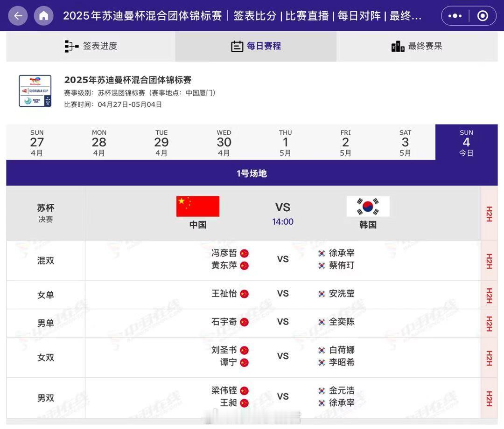
Task: Click the China flag beside 刘圣书
Action: point(244,350)
